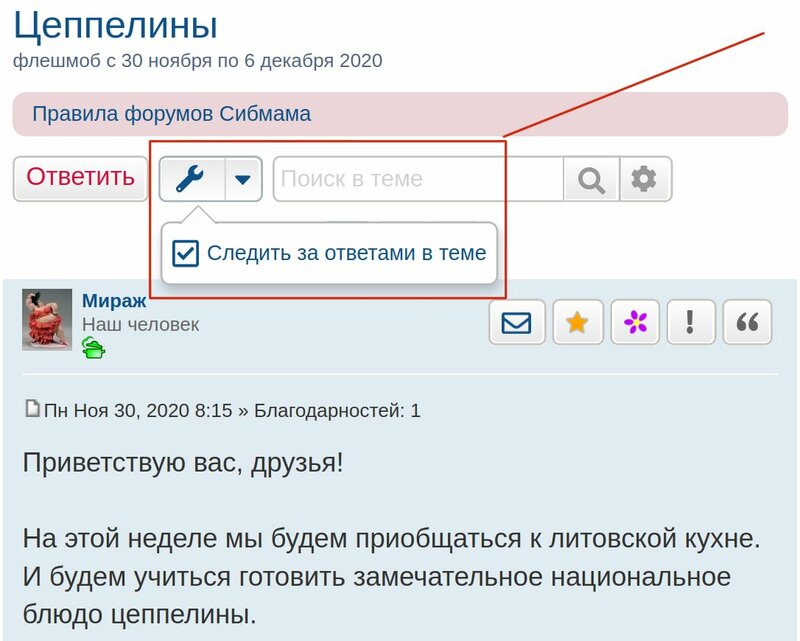Open 'Правила форумов Сибмама' link
The height and width of the screenshot is (641, 800).
171,114
